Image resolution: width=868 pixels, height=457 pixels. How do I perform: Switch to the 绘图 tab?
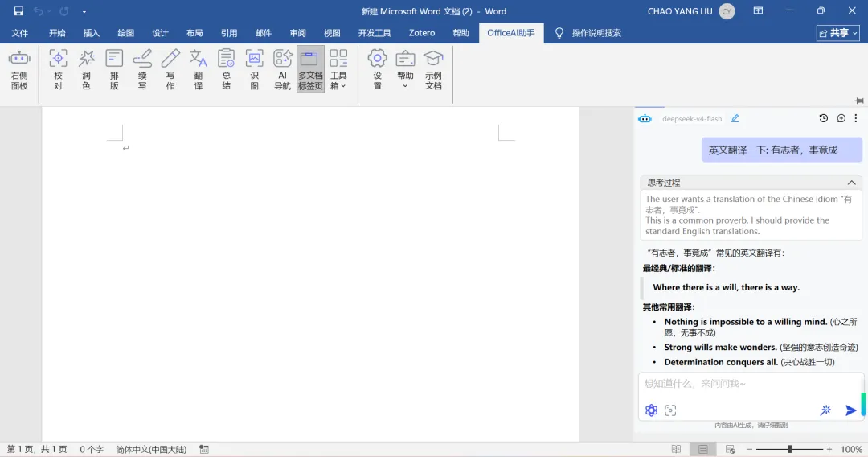(125, 33)
